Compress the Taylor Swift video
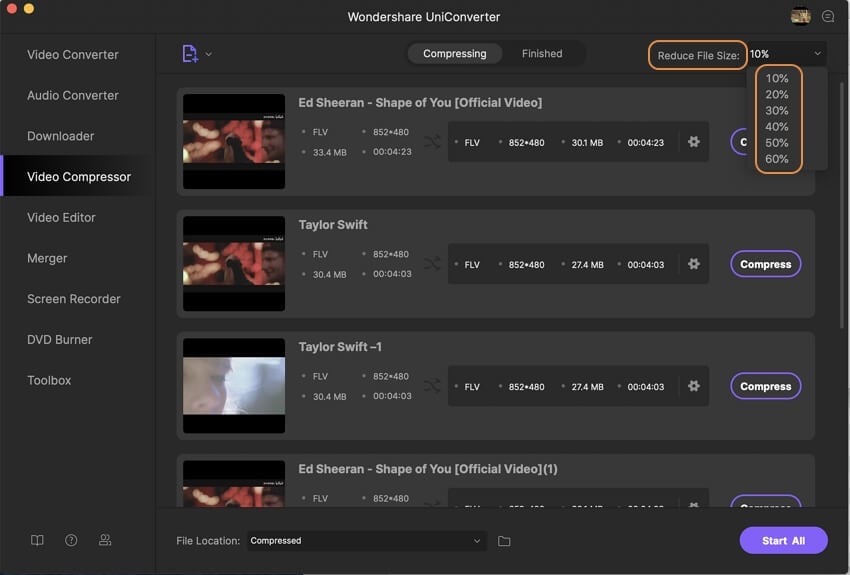This screenshot has width=850, height=575. (x=765, y=264)
